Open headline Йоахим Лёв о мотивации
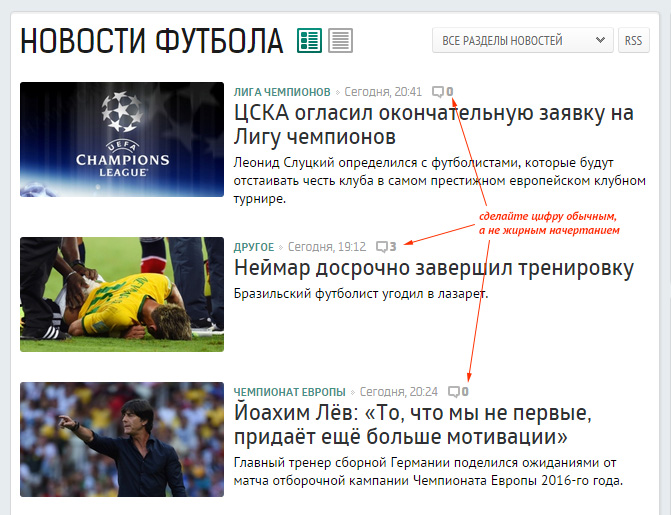 click(x=413, y=425)
